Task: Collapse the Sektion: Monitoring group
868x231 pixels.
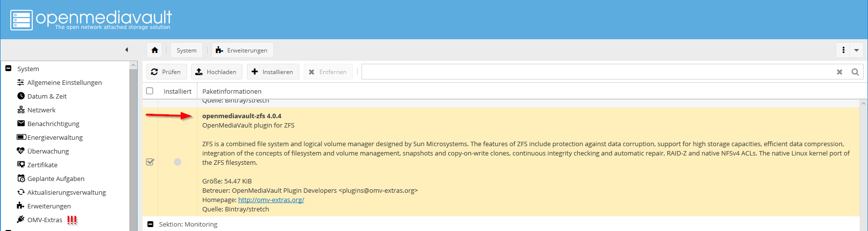Action: point(150,224)
